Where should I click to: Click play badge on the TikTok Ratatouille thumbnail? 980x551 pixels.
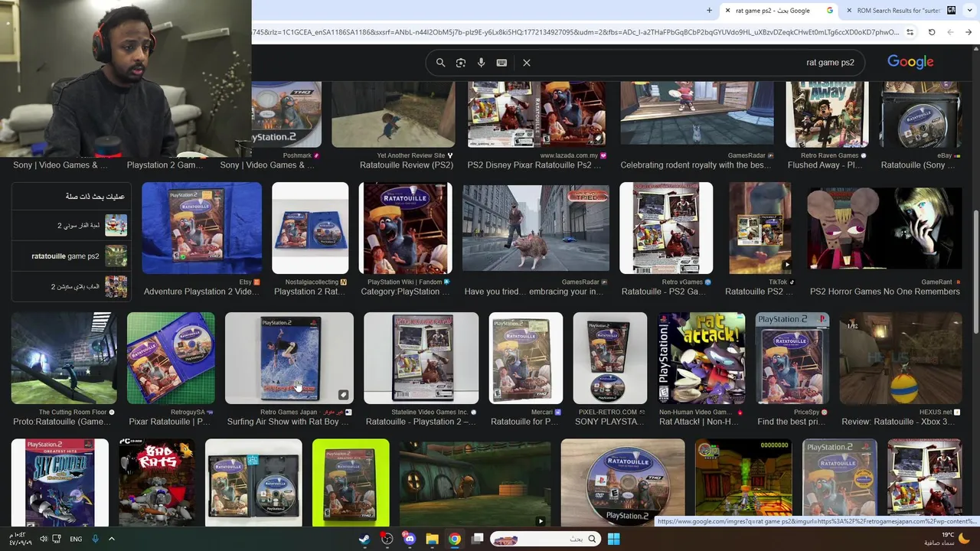click(x=786, y=265)
